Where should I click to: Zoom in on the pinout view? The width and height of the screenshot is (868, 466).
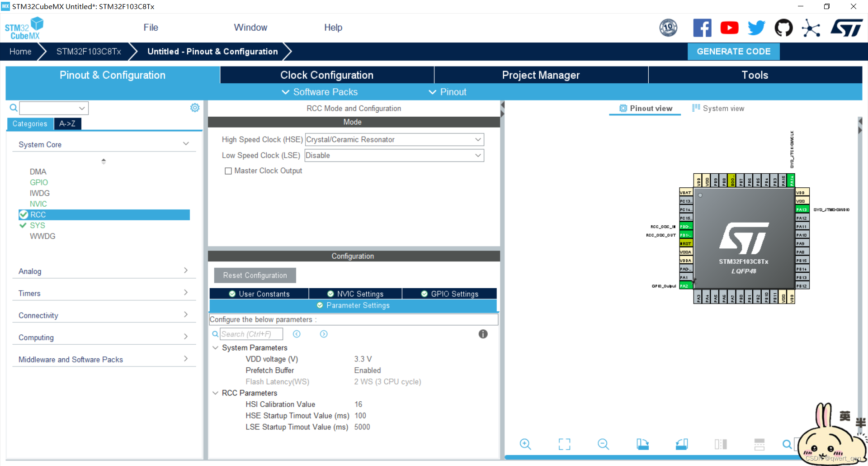[x=525, y=444]
